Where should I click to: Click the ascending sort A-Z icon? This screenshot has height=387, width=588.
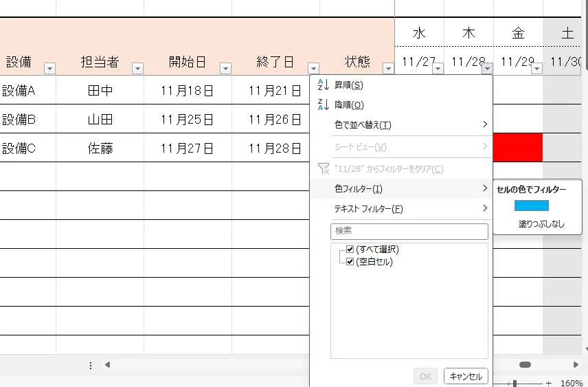point(323,85)
